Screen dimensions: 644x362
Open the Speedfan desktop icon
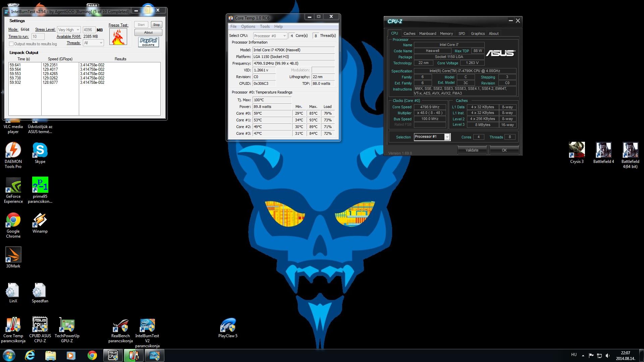click(40, 293)
